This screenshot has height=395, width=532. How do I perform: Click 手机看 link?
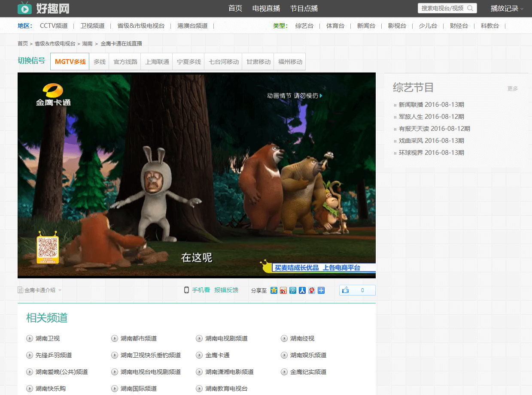(201, 290)
